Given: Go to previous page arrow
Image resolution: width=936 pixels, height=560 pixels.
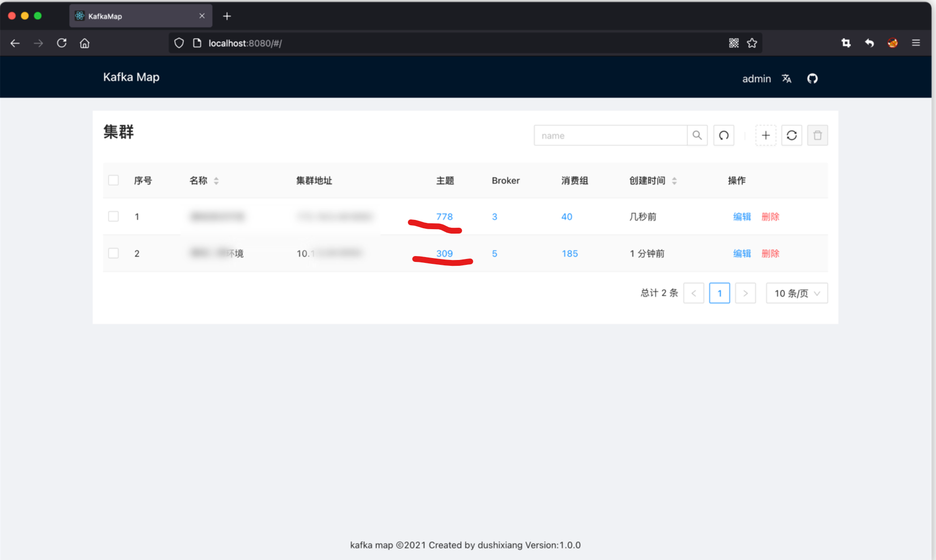Looking at the screenshot, I should tap(693, 293).
